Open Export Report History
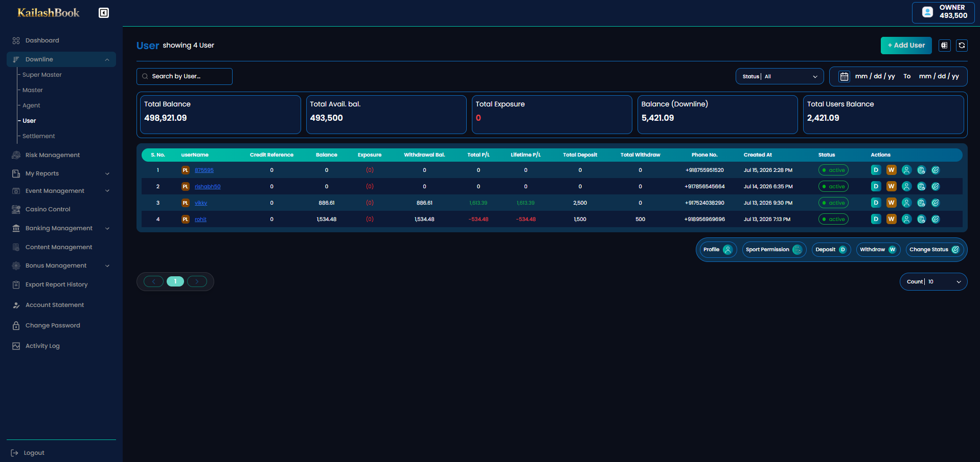The image size is (980, 462). click(56, 284)
